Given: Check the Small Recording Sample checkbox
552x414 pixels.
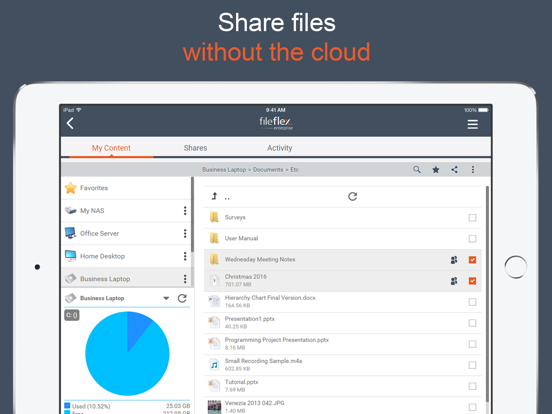Looking at the screenshot, I should [472, 365].
